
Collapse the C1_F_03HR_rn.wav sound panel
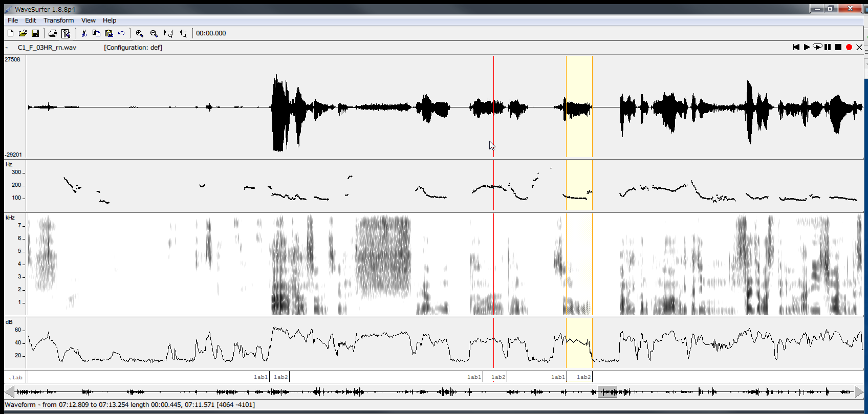pyautogui.click(x=7, y=48)
